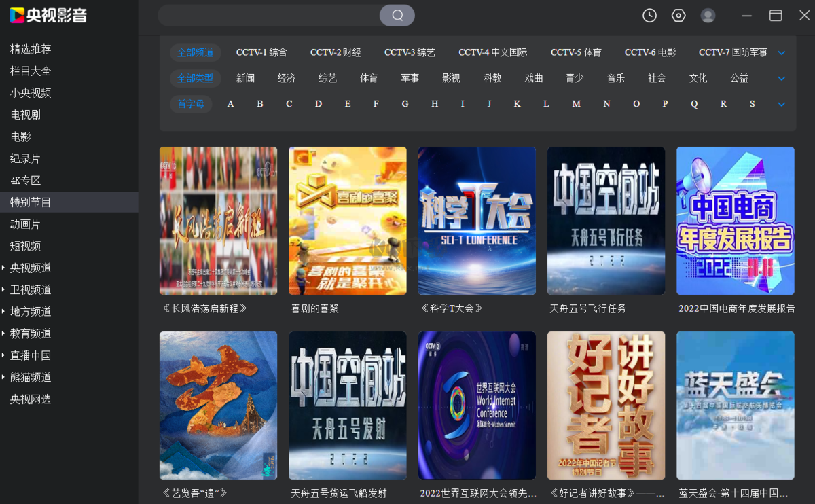Click the search magnifier icon
This screenshot has width=815, height=504.
coord(397,15)
